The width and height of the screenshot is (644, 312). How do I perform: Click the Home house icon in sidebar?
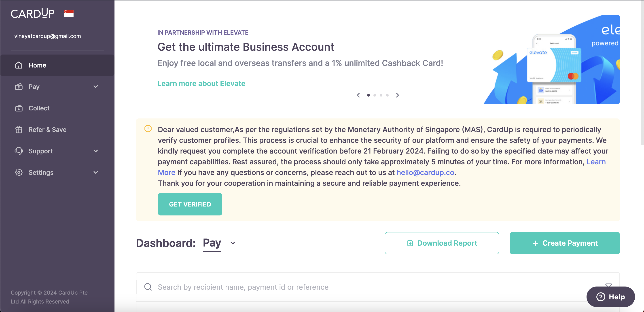(19, 65)
